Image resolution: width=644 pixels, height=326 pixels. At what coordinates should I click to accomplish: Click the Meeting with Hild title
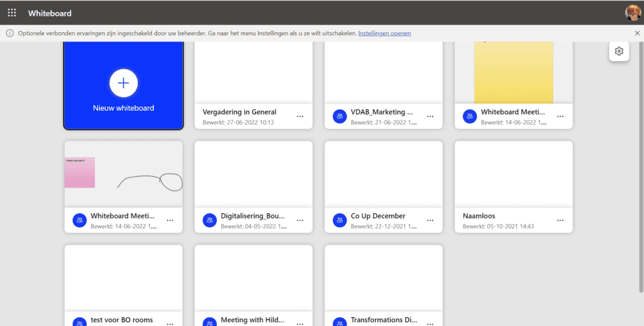(252, 320)
